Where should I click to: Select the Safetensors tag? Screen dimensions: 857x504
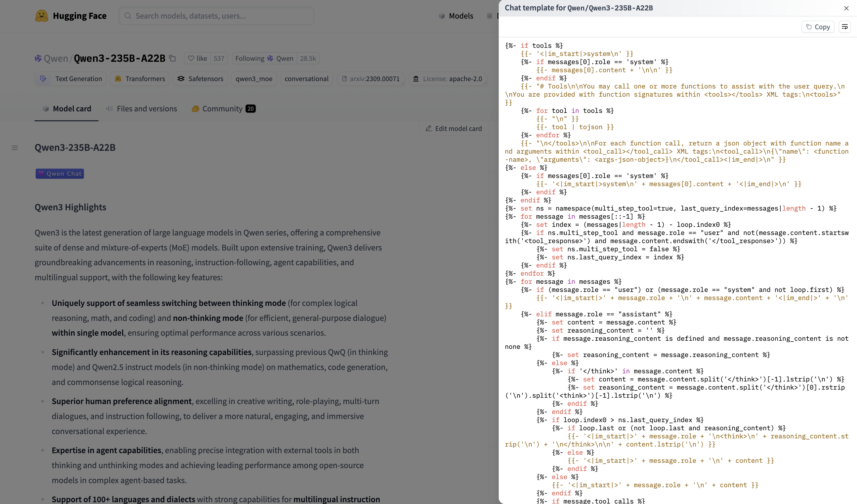200,79
